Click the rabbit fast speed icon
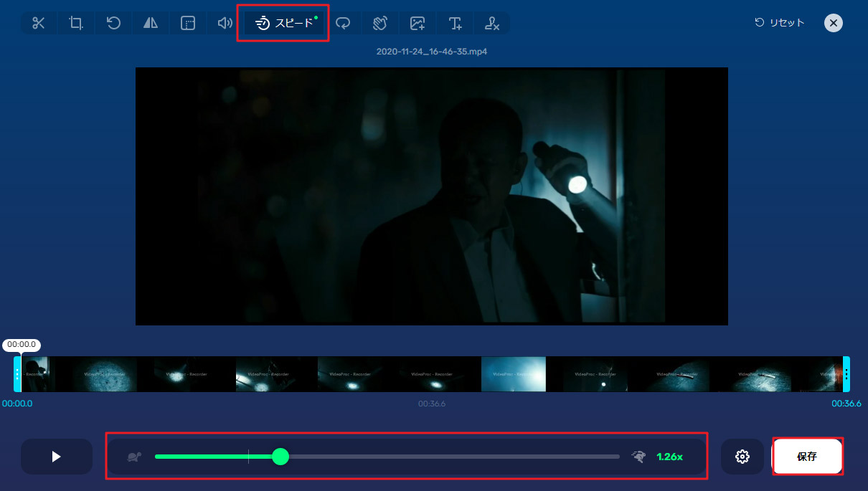 [638, 457]
